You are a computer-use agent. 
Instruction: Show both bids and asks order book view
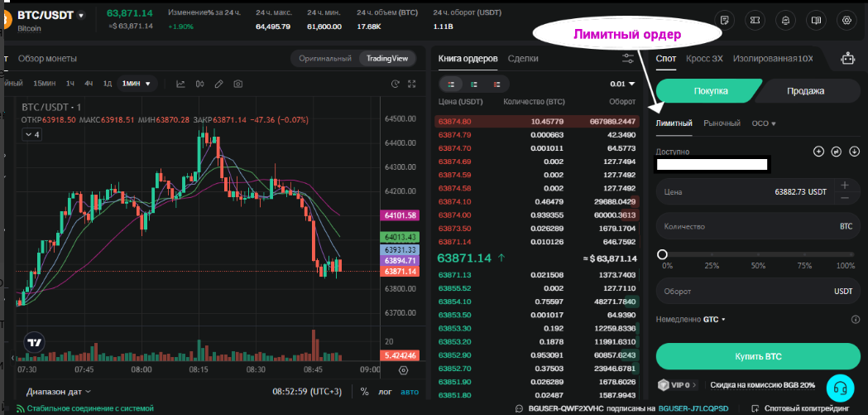click(x=451, y=84)
